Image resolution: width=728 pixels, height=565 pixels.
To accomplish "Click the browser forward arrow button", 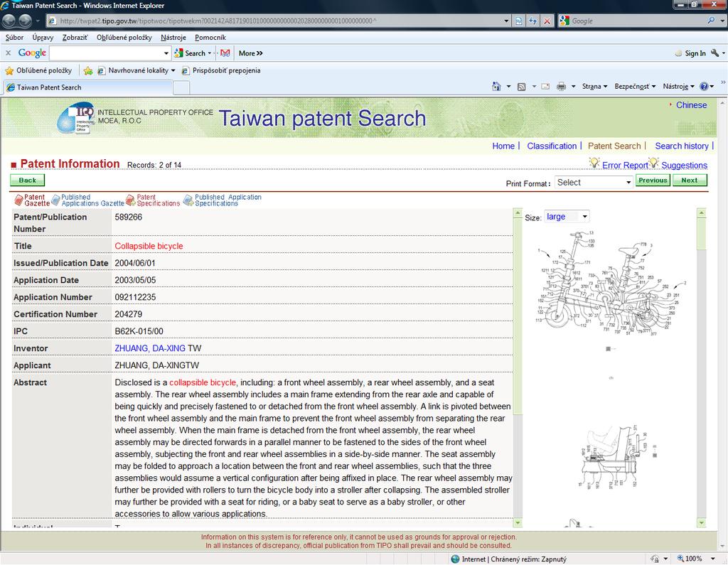I will [25, 21].
